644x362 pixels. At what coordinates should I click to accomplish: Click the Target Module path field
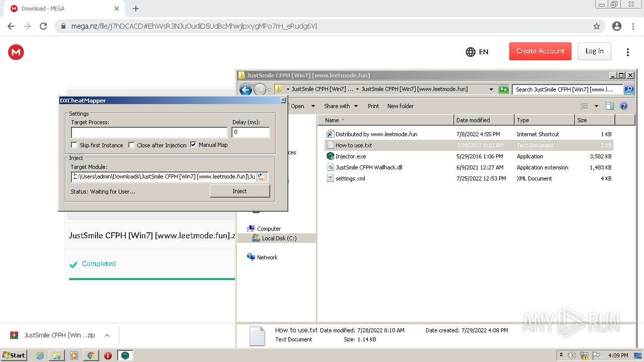[164, 177]
